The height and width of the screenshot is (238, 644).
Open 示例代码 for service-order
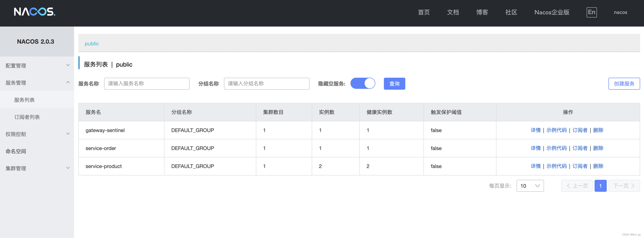556,148
